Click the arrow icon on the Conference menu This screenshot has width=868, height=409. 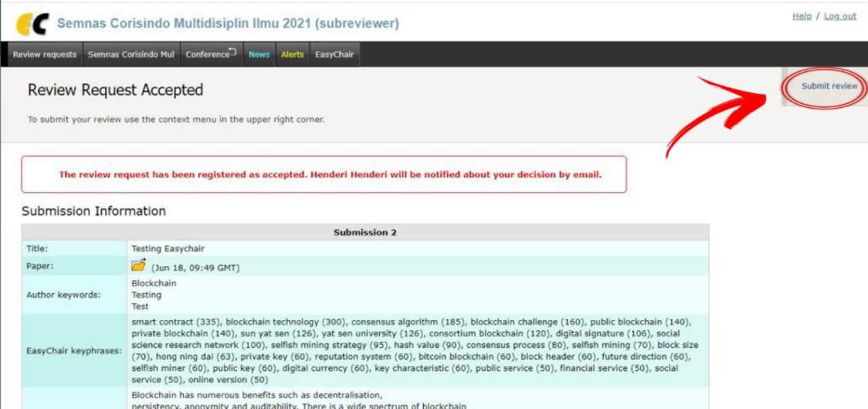[x=231, y=50]
